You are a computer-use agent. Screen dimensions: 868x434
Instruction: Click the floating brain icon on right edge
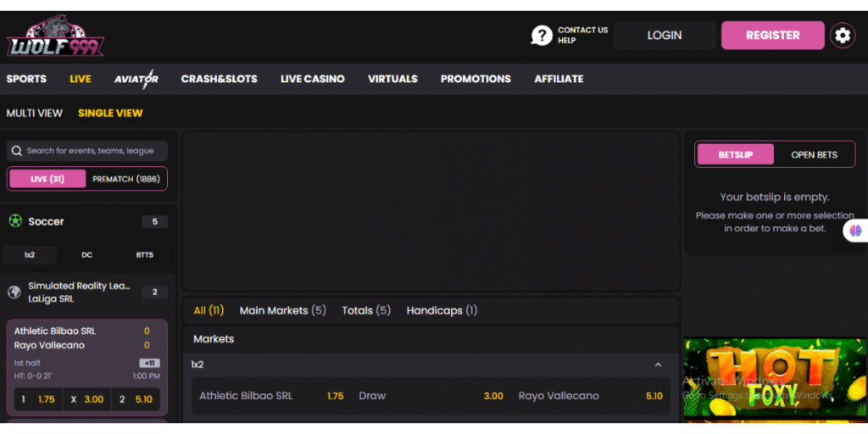point(856,230)
